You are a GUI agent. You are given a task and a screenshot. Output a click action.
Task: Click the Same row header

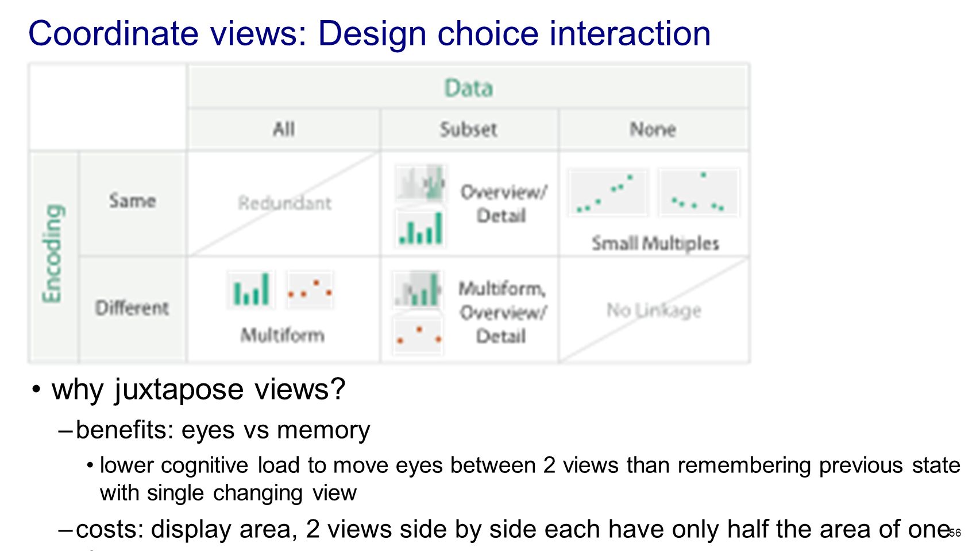coord(132,201)
